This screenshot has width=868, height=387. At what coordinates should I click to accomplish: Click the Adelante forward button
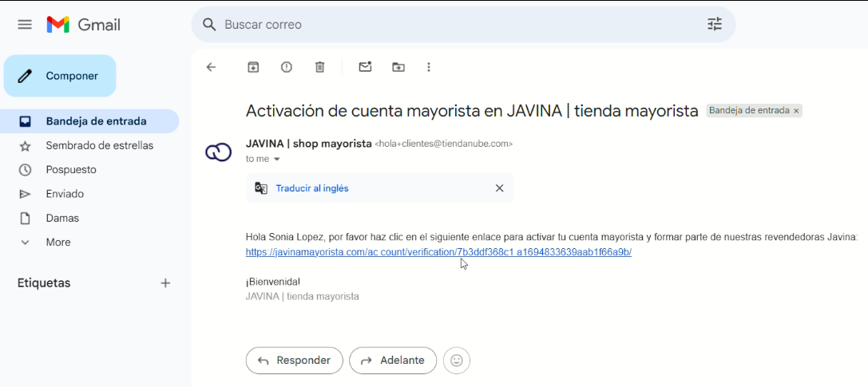pos(393,361)
